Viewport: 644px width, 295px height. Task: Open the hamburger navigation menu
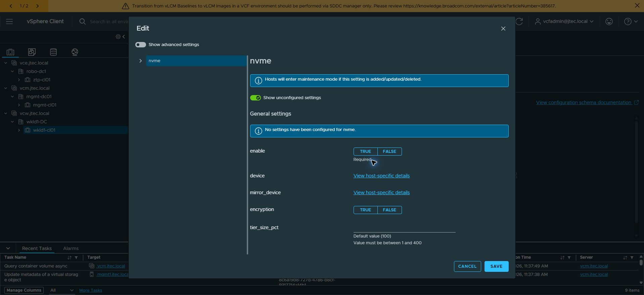tap(9, 22)
